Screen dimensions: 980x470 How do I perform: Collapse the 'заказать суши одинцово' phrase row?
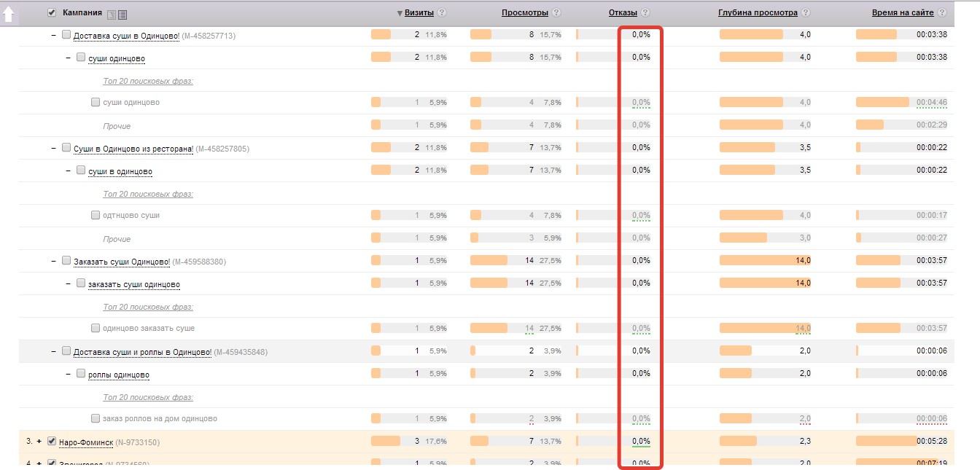[68, 283]
